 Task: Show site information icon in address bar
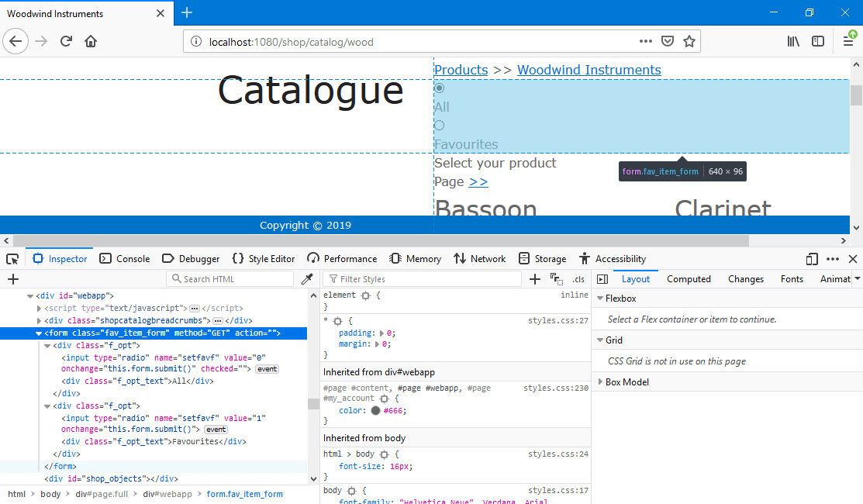click(x=196, y=42)
